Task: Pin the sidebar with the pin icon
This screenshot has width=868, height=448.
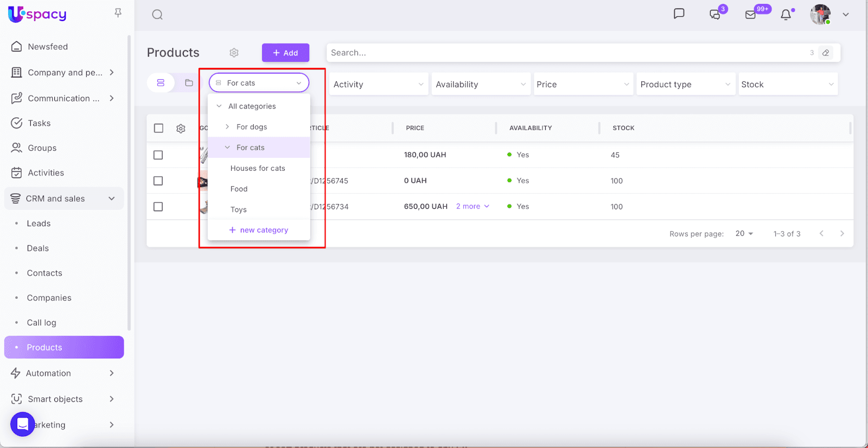Action: pos(118,13)
